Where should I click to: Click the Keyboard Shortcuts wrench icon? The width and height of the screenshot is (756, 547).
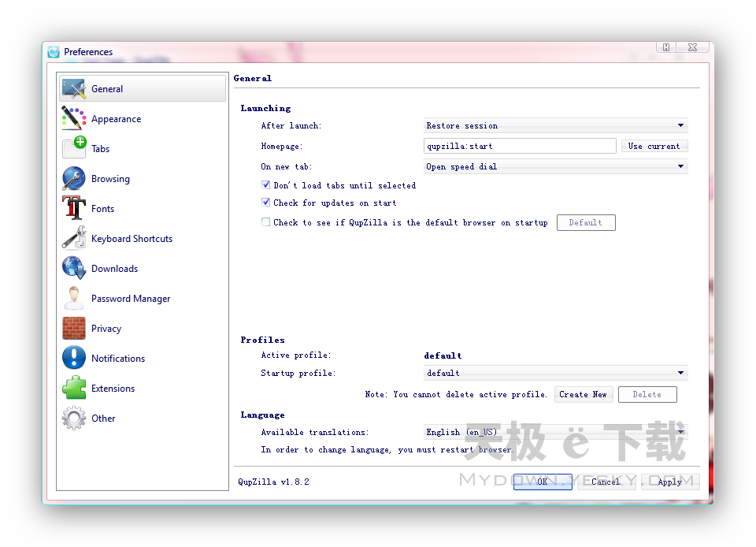tap(74, 238)
